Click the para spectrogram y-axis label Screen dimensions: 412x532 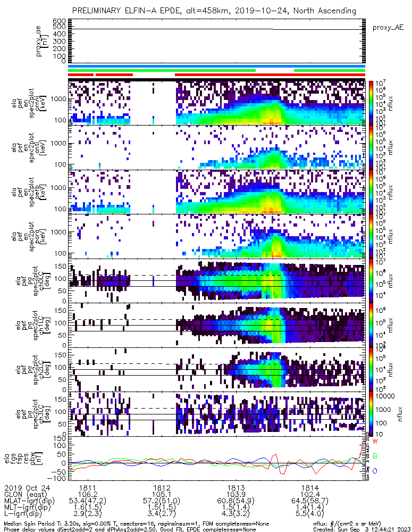click(29, 237)
